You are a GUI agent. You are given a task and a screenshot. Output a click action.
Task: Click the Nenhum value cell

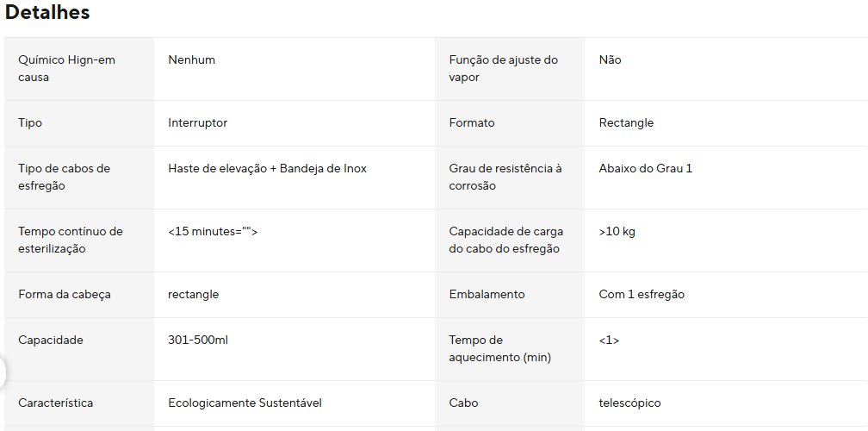(x=191, y=60)
